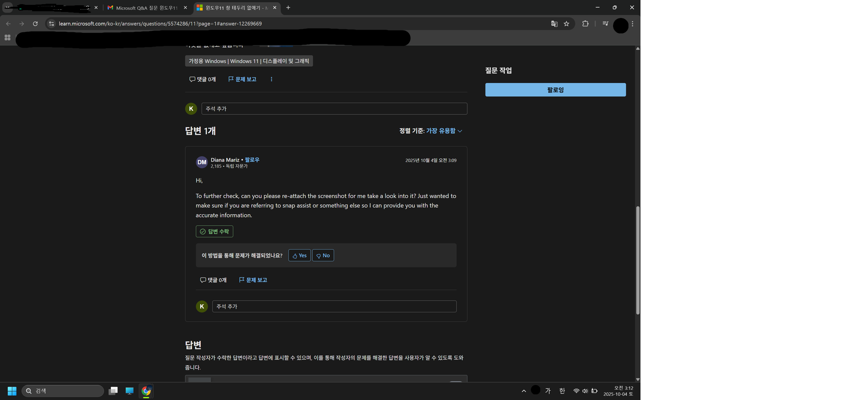Follow Diana Mariz via 팔로우 link
The image size is (868, 400).
point(252,160)
